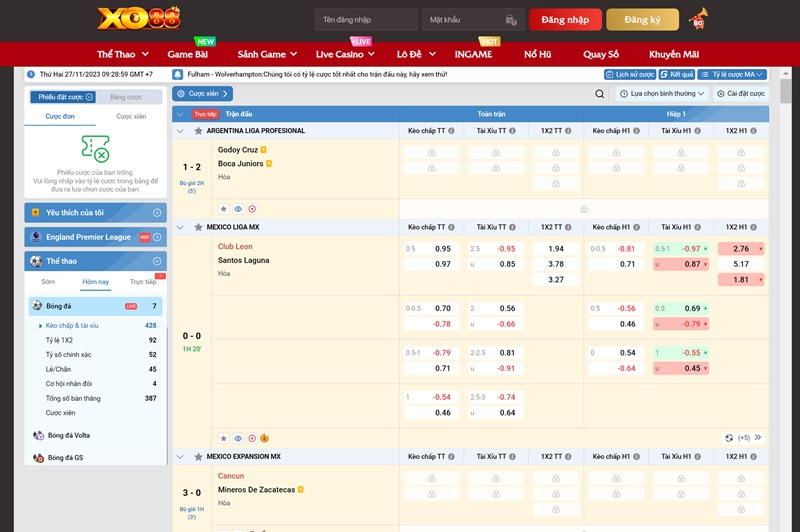Collapse MEXICO EXPANSION MX section chevron
Image resolution: width=800 pixels, height=532 pixels.
(180, 457)
